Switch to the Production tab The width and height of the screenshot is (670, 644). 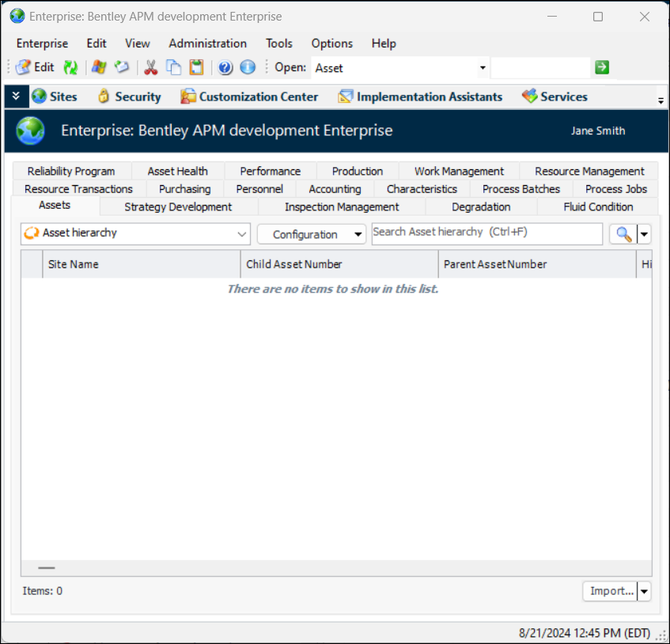coord(358,172)
